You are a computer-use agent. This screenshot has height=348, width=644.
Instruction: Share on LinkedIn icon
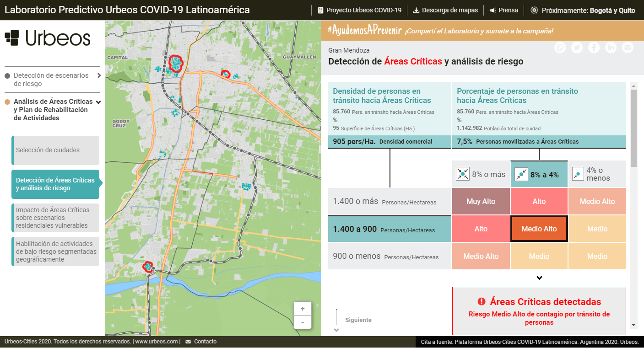[x=611, y=48]
